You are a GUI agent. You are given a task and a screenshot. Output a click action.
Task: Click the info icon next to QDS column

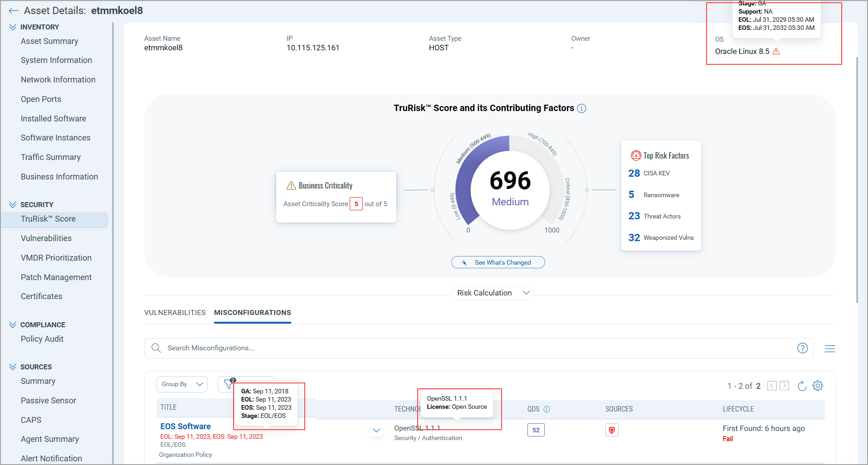[x=547, y=409]
